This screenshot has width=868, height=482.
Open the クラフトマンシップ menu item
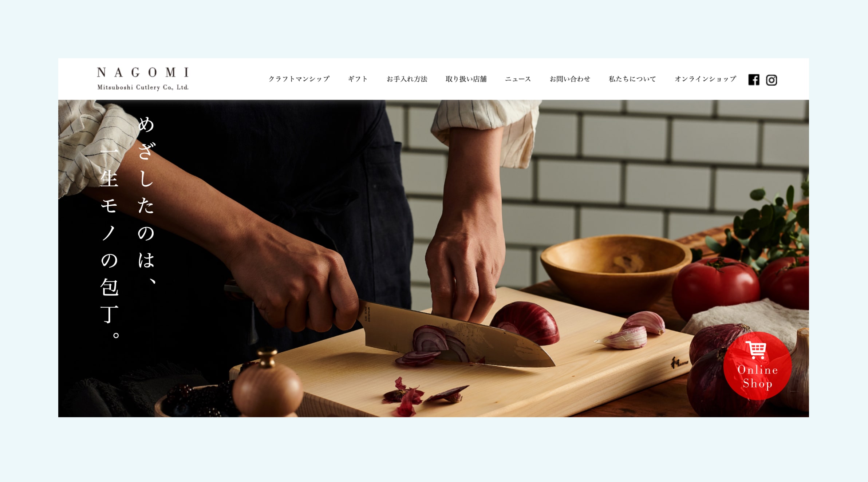299,79
